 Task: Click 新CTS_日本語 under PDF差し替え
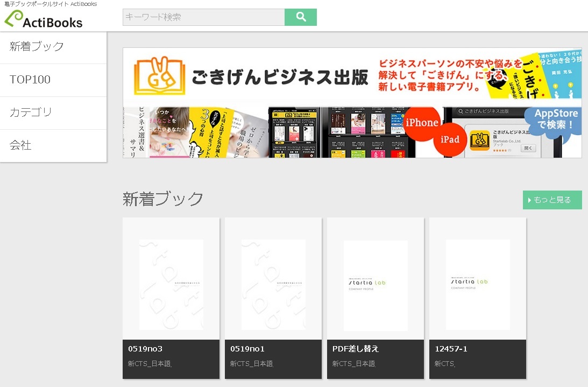[353, 363]
